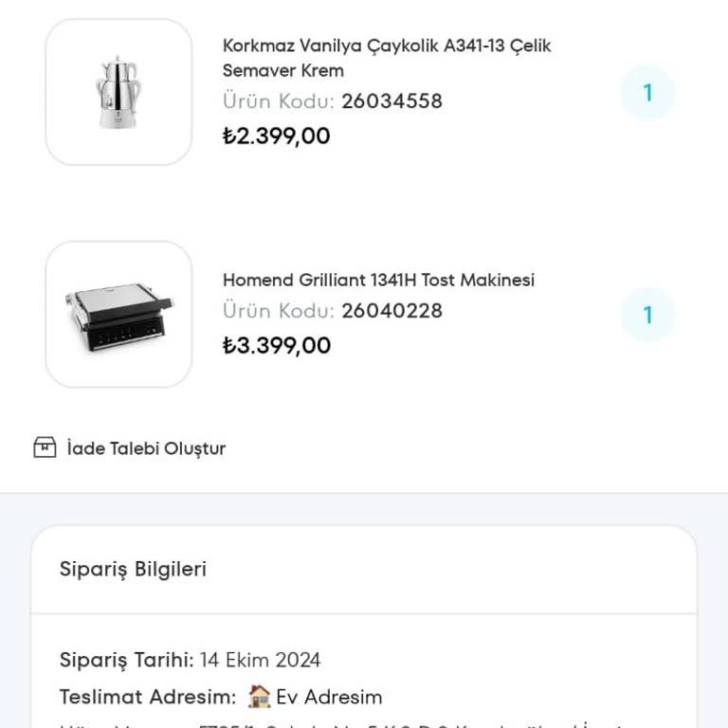Select the Ev Adresim address name

point(329,698)
